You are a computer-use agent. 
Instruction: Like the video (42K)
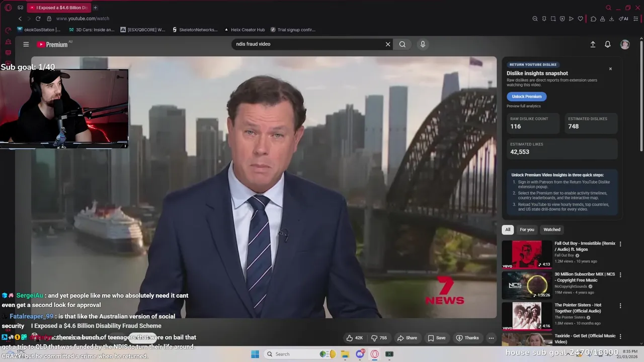(x=354, y=338)
